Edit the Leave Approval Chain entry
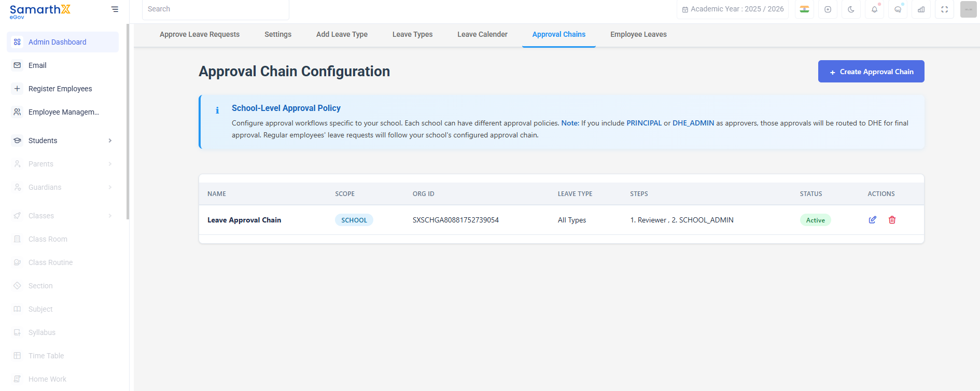980x391 pixels. (x=873, y=220)
